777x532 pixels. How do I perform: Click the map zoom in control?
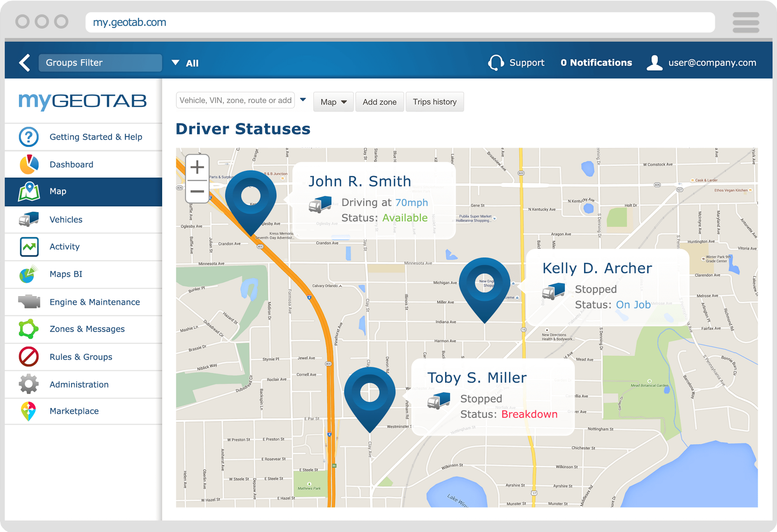tap(197, 168)
